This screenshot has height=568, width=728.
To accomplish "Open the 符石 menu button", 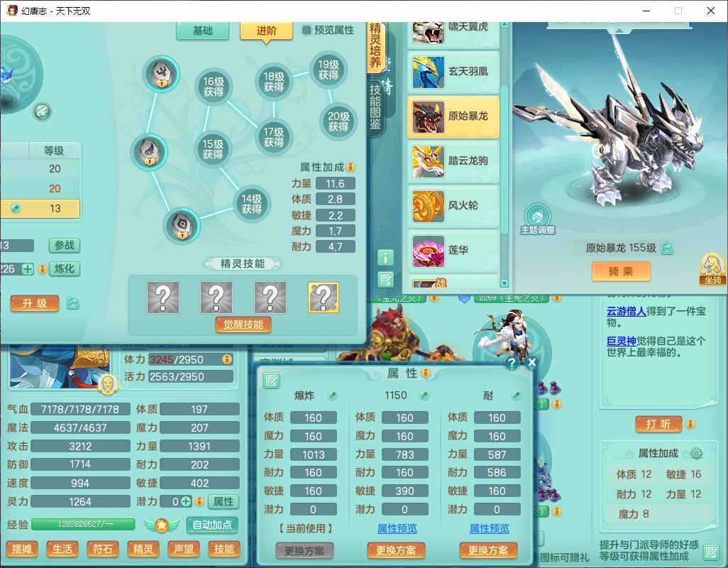I will tap(103, 549).
